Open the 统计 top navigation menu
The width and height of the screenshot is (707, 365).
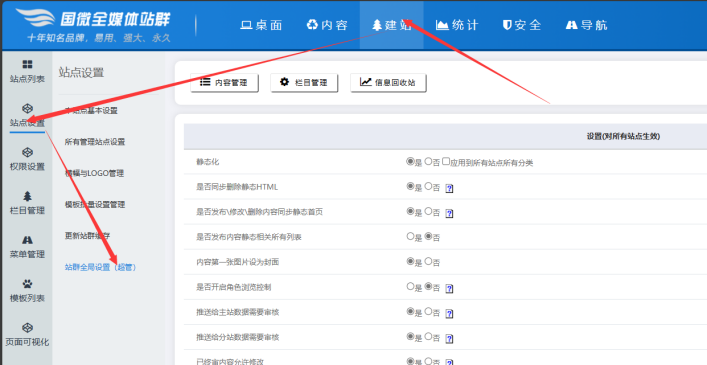coord(457,25)
